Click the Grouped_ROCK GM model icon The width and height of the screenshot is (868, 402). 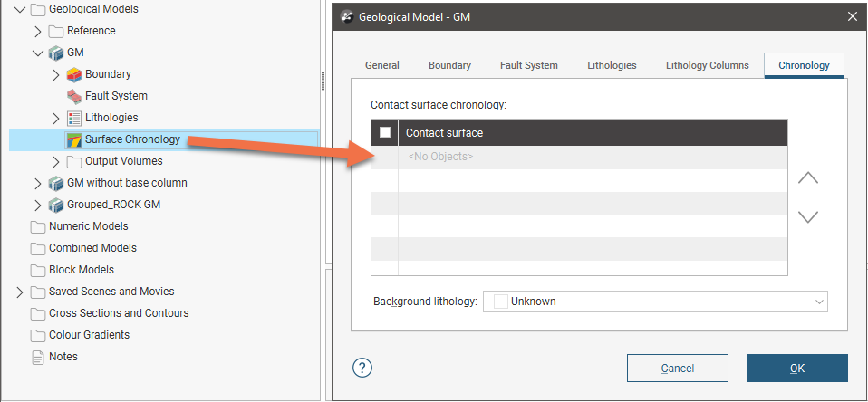[x=56, y=205]
